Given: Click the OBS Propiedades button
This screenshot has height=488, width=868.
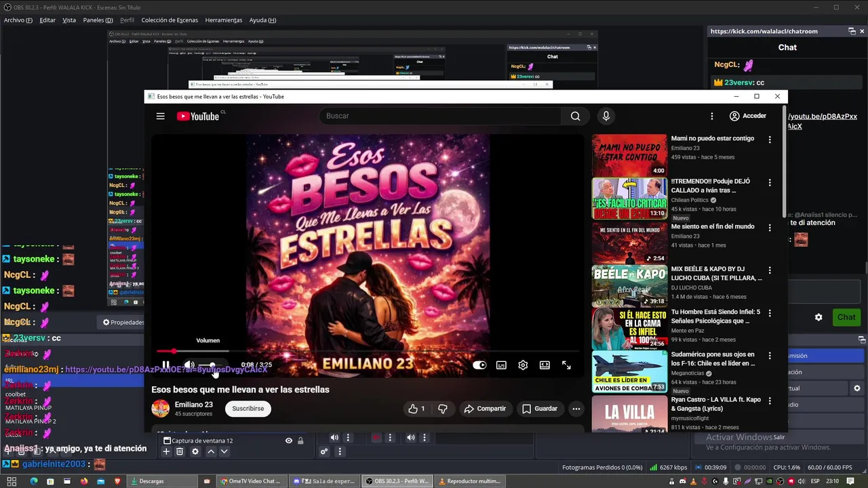Looking at the screenshot, I should coord(123,323).
